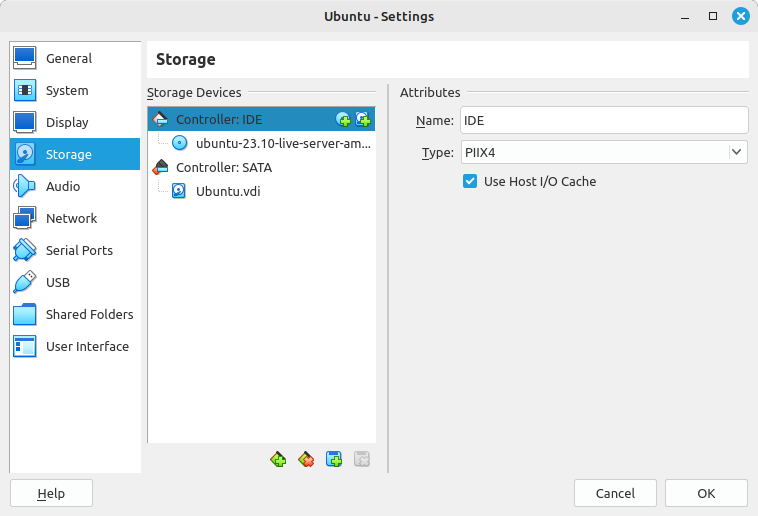Click the remove controller icon
The height and width of the screenshot is (516, 758).
[306, 459]
